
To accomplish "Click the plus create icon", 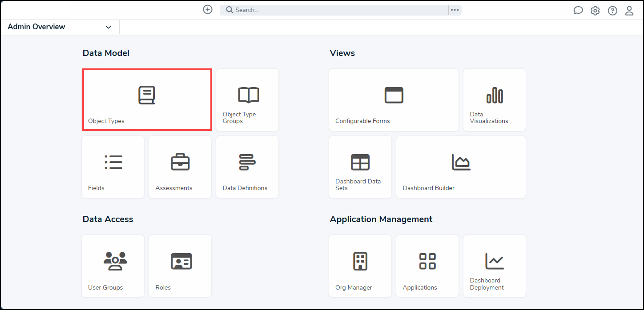I will pos(208,10).
